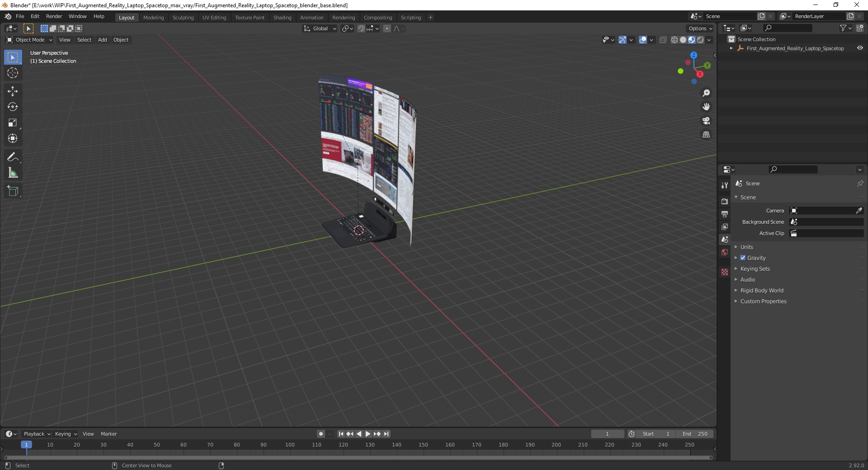
Task: Expand the Units panel
Action: 746,247
